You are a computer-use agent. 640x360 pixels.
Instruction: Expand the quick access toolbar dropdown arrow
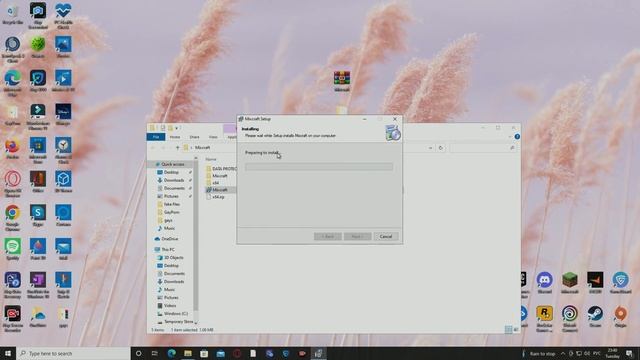176,128
